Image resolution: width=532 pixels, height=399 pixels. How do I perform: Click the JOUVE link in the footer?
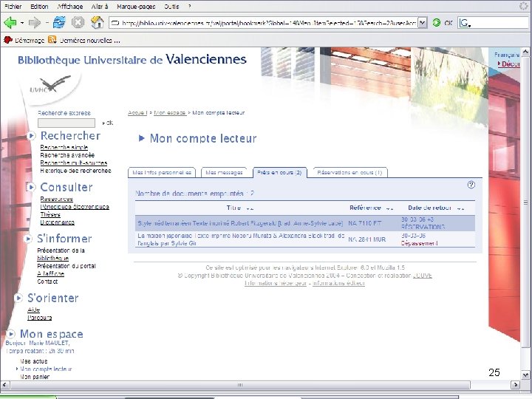423,275
